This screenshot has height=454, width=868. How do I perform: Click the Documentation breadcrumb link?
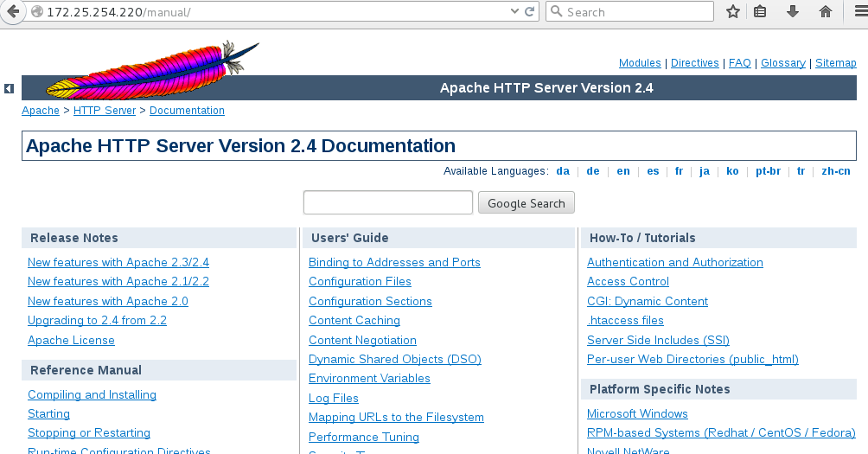pos(187,111)
